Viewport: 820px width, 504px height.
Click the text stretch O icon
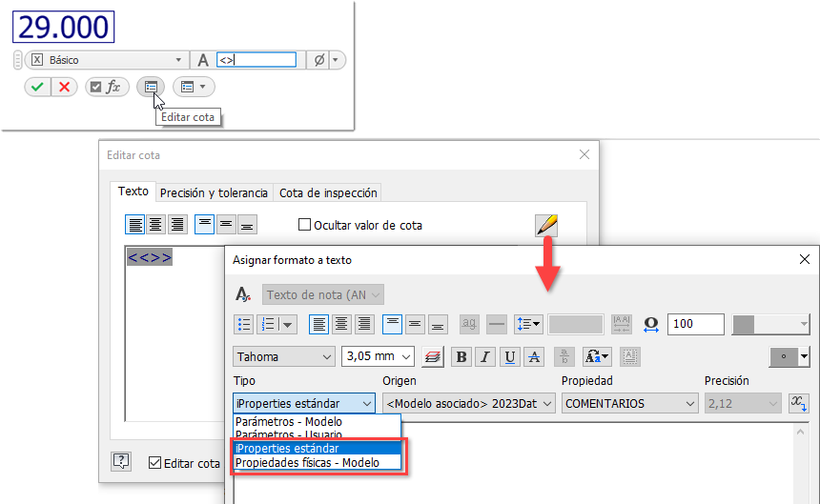pos(650,324)
